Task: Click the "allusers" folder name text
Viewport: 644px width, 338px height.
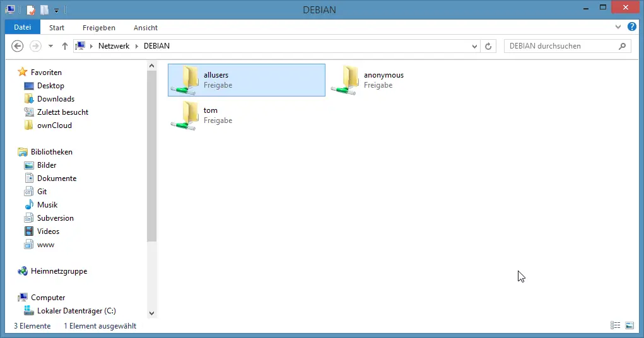Action: [x=216, y=75]
